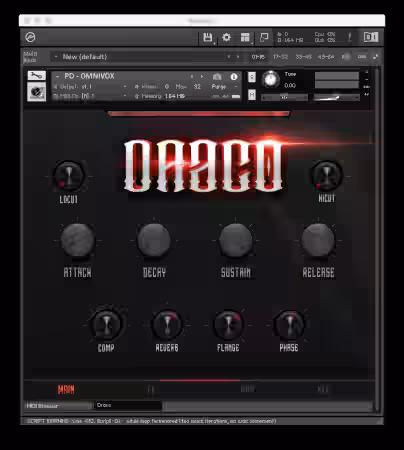Toggle the Solo S button

pos(252,77)
